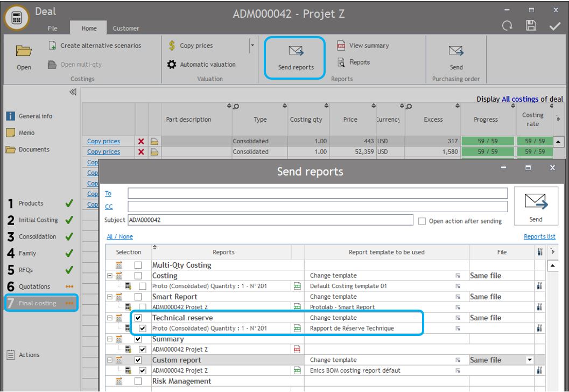Screen dimensions: 569x392
Task: Enable the Open action after sending checkbox
Action: tap(422, 221)
